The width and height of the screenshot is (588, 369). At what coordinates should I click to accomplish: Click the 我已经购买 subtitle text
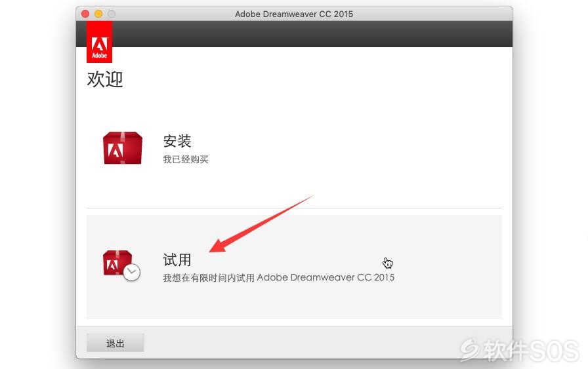click(x=186, y=159)
